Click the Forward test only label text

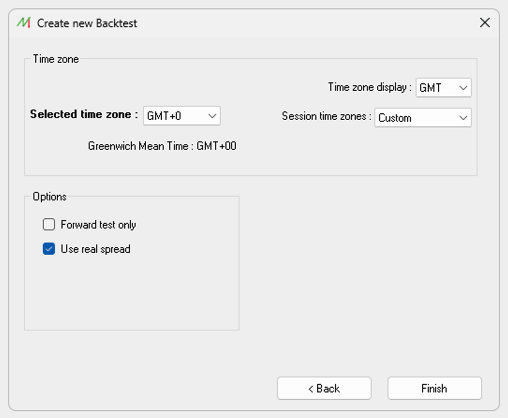[x=98, y=225]
